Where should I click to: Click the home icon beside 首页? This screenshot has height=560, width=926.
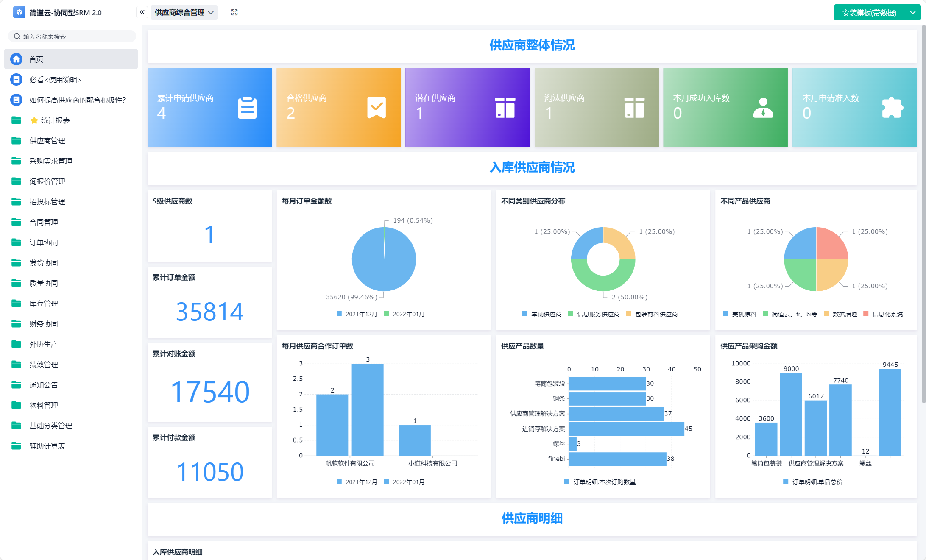17,59
